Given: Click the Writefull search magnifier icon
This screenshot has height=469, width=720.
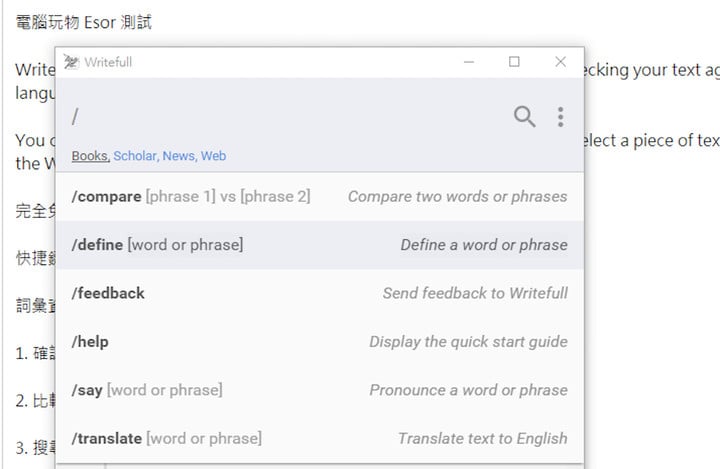Looking at the screenshot, I should point(524,117).
